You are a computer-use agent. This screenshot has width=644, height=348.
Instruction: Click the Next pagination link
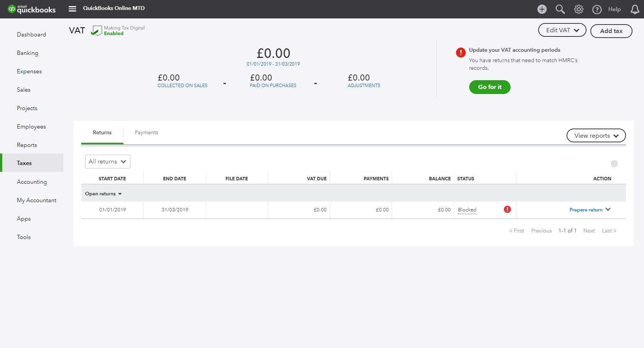tap(589, 231)
